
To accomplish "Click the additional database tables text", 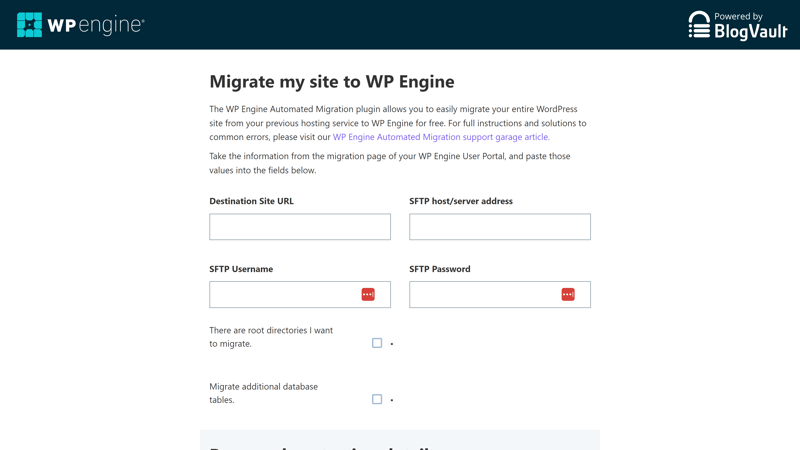I will point(263,393).
